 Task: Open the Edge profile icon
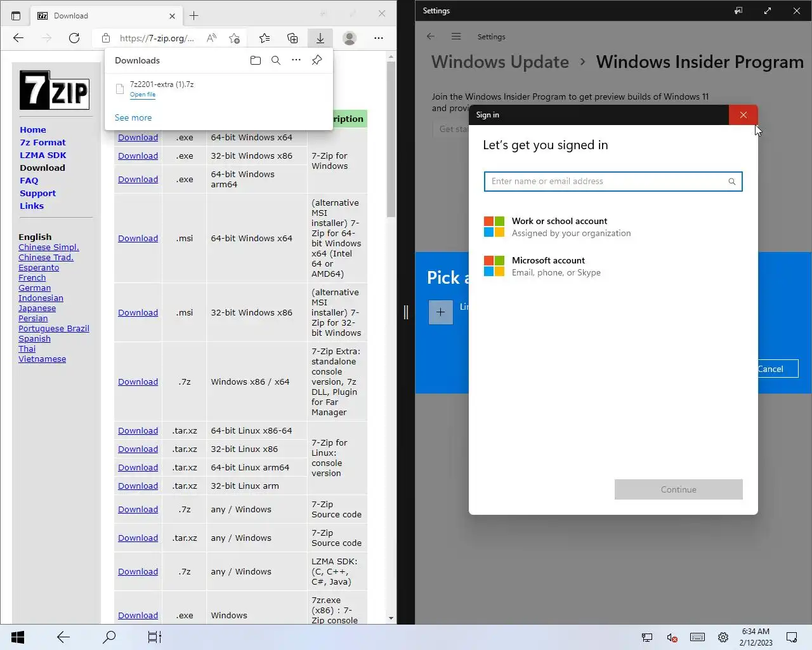(350, 38)
